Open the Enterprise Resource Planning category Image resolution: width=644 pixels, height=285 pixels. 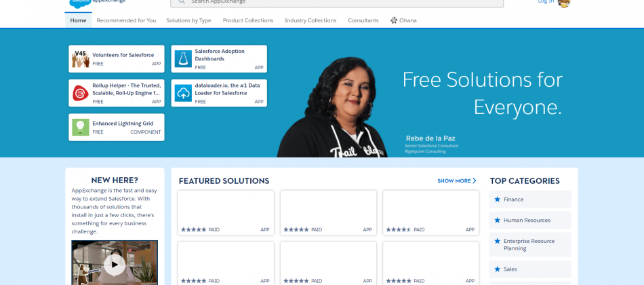pos(530,245)
